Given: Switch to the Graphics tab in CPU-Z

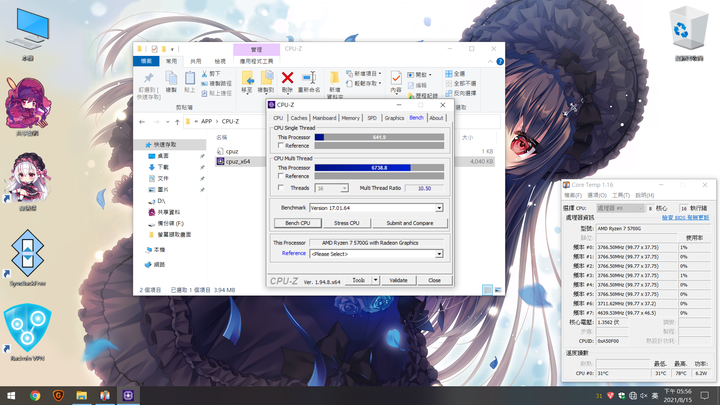Looking at the screenshot, I should [x=394, y=118].
